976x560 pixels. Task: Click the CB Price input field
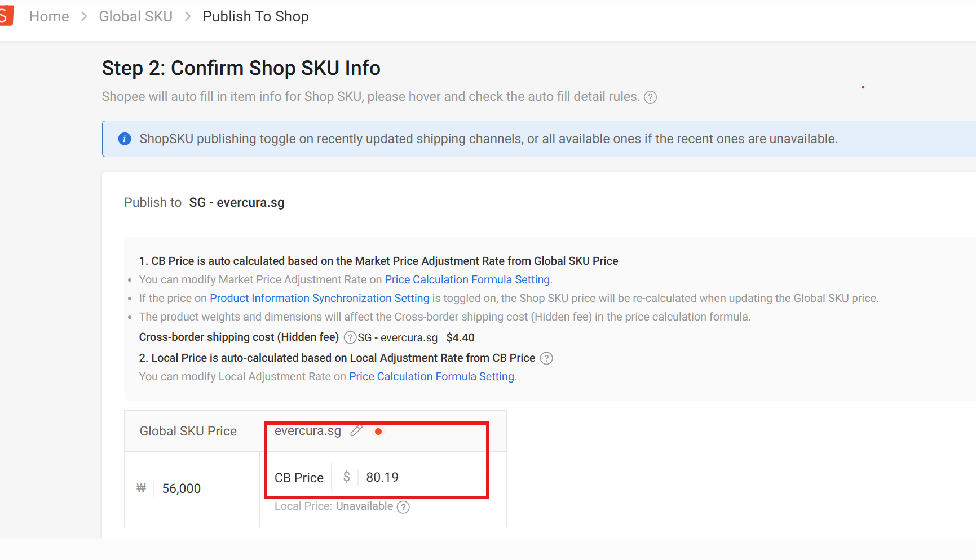(408, 477)
